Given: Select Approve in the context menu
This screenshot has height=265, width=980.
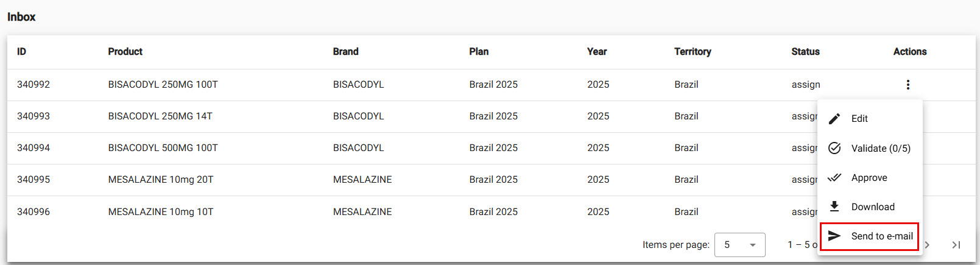Looking at the screenshot, I should point(869,178).
